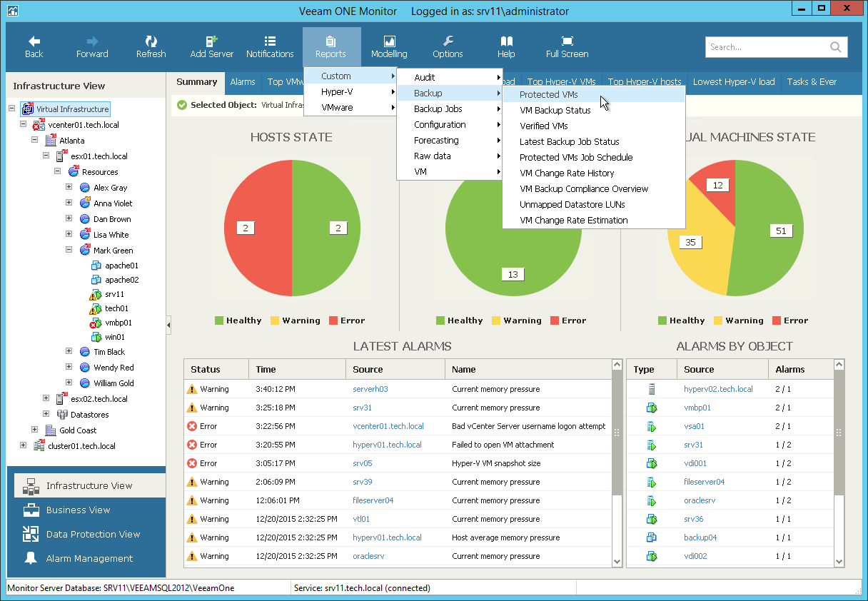Open the Forecasting submenu

pyautogui.click(x=450, y=141)
